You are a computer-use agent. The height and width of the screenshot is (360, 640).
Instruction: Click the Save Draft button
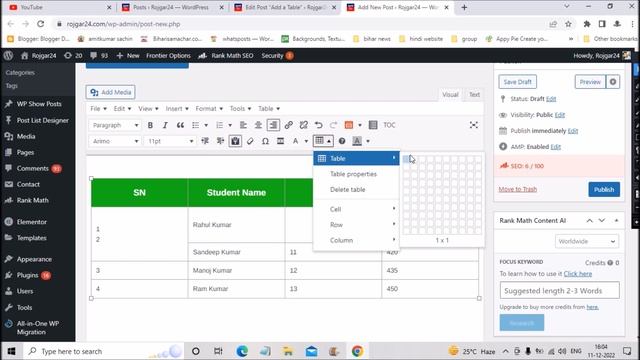pyautogui.click(x=517, y=82)
